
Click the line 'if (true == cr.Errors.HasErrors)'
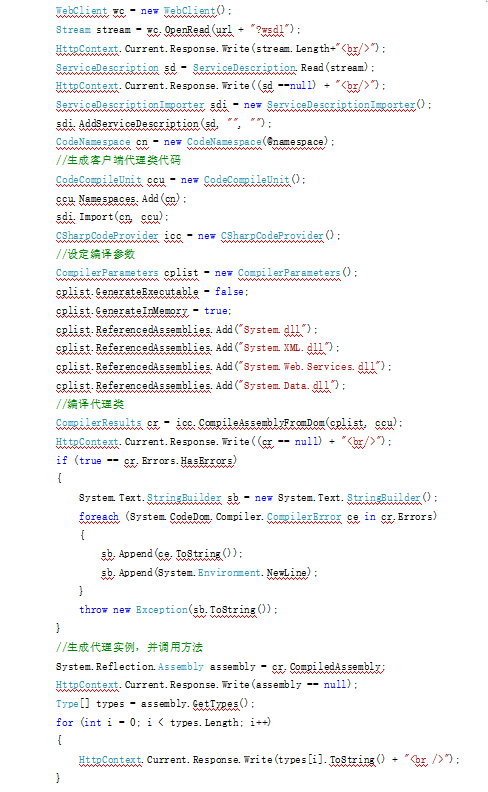coord(147,460)
